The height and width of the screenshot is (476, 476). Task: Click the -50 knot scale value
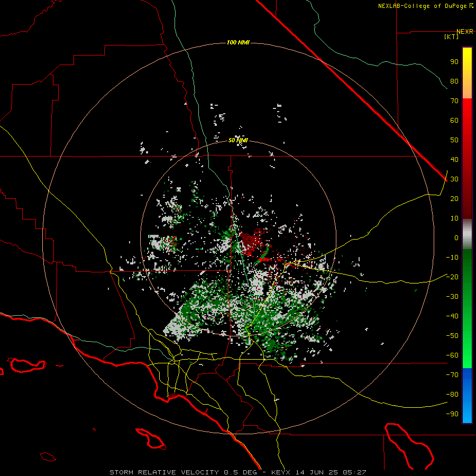(x=452, y=336)
